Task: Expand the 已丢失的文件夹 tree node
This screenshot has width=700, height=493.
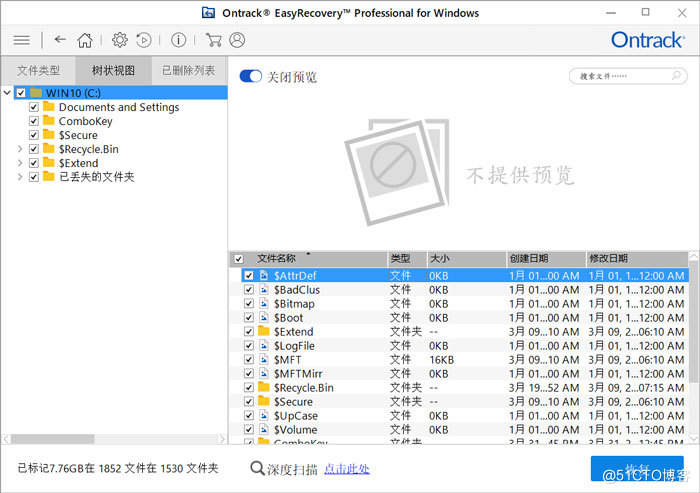Action: (x=20, y=176)
